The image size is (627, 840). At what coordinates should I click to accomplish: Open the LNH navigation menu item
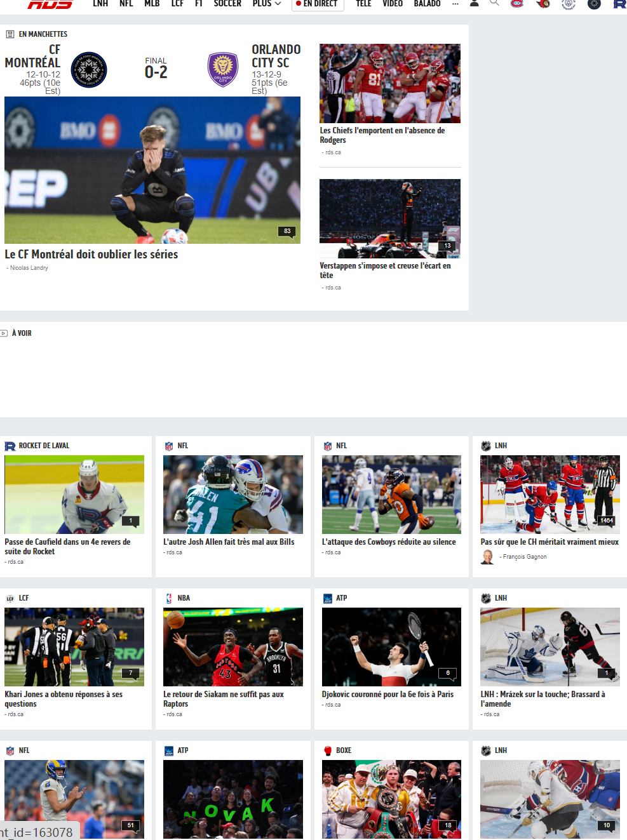click(x=100, y=3)
